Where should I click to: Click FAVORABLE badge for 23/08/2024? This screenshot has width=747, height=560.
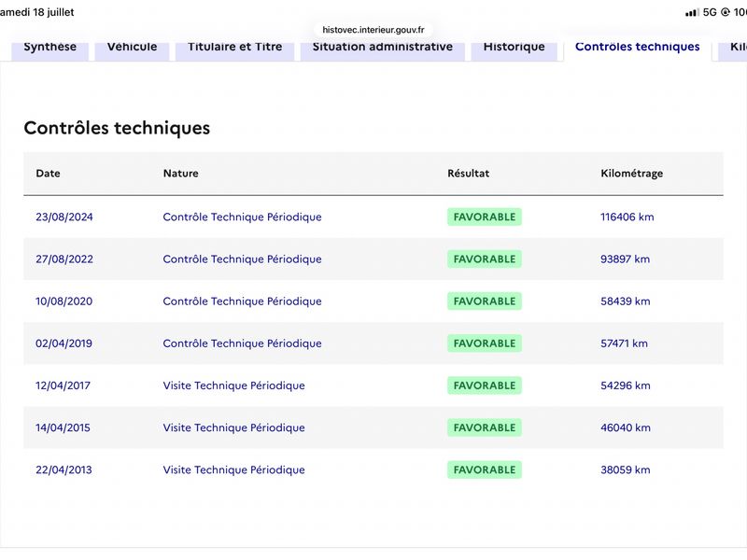pyautogui.click(x=485, y=217)
